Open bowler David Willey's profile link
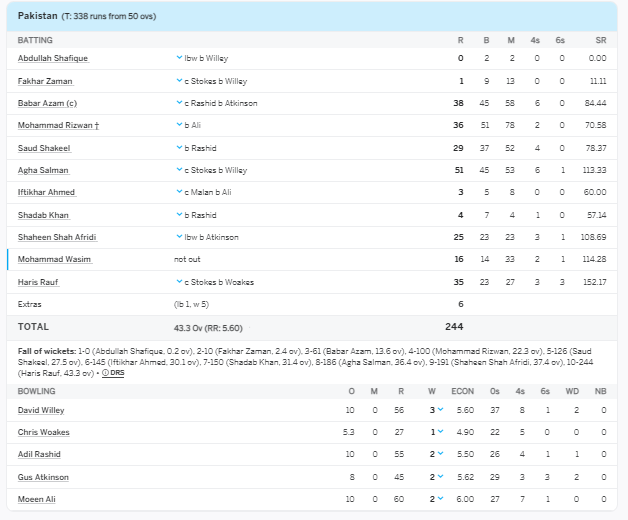 point(39,410)
